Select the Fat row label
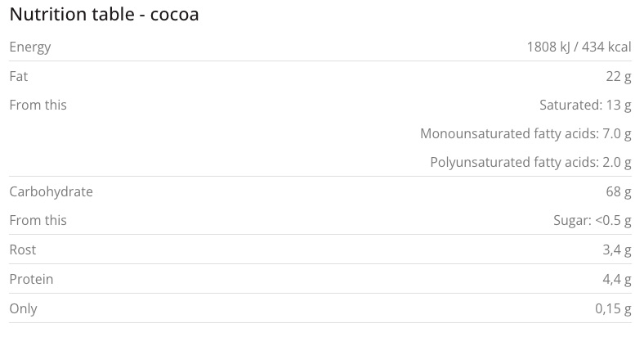The height and width of the screenshot is (337, 644). pyautogui.click(x=19, y=76)
